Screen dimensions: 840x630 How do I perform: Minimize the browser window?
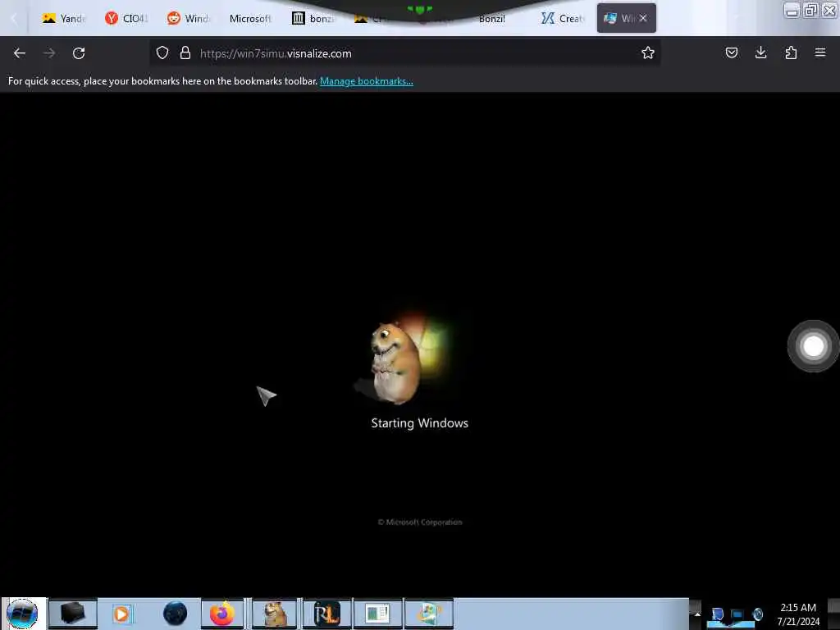pyautogui.click(x=792, y=10)
